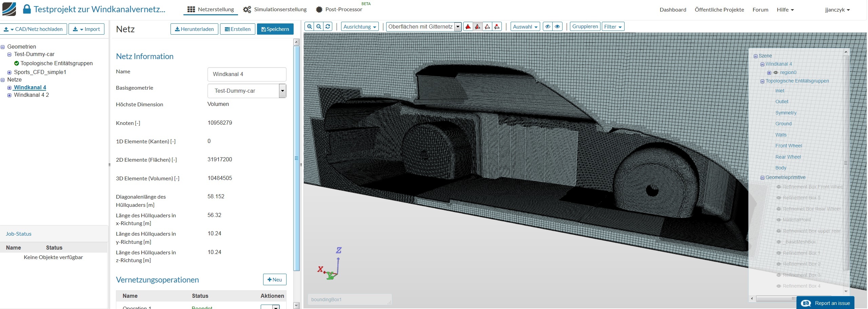Click the Speichern button
This screenshot has width=868, height=309.
(x=275, y=29)
